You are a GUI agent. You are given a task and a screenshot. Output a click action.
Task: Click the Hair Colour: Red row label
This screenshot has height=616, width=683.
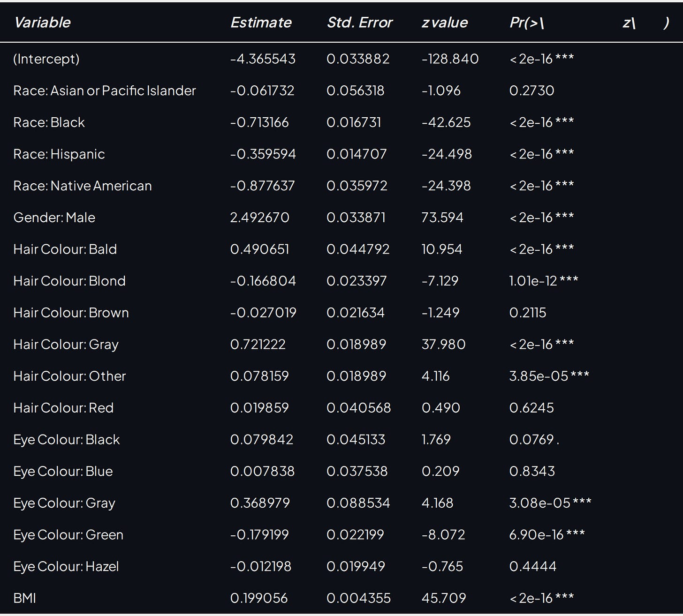tap(63, 408)
